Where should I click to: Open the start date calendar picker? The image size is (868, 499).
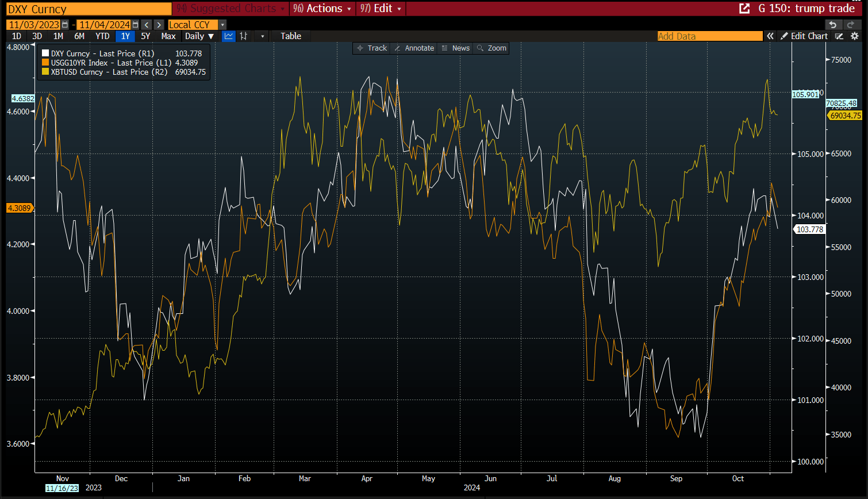pyautogui.click(x=65, y=25)
